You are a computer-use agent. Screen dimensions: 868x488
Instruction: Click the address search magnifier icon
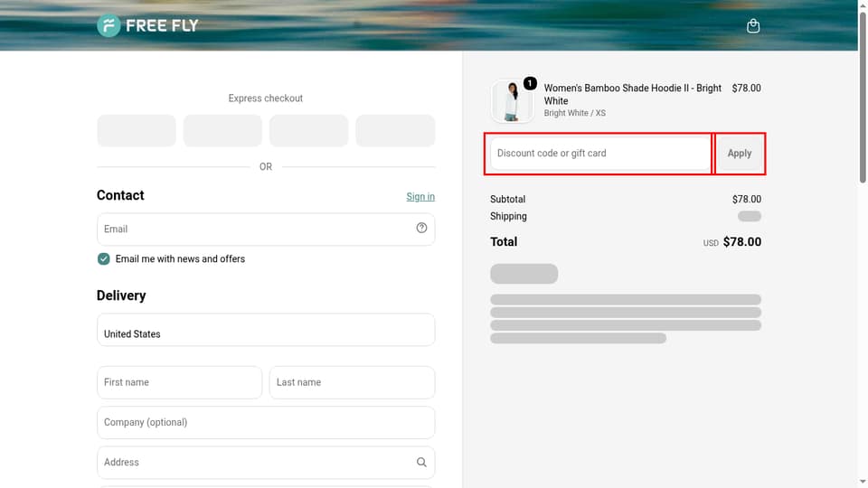pos(421,462)
